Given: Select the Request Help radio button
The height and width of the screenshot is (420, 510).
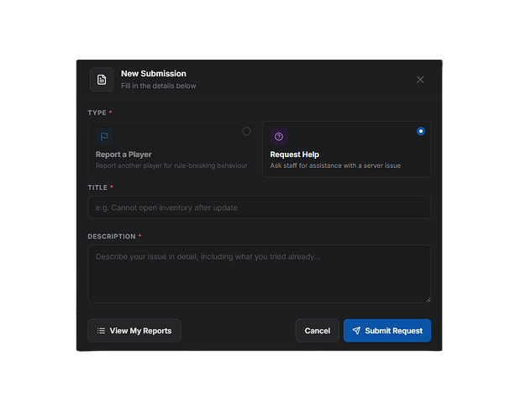Looking at the screenshot, I should (421, 131).
